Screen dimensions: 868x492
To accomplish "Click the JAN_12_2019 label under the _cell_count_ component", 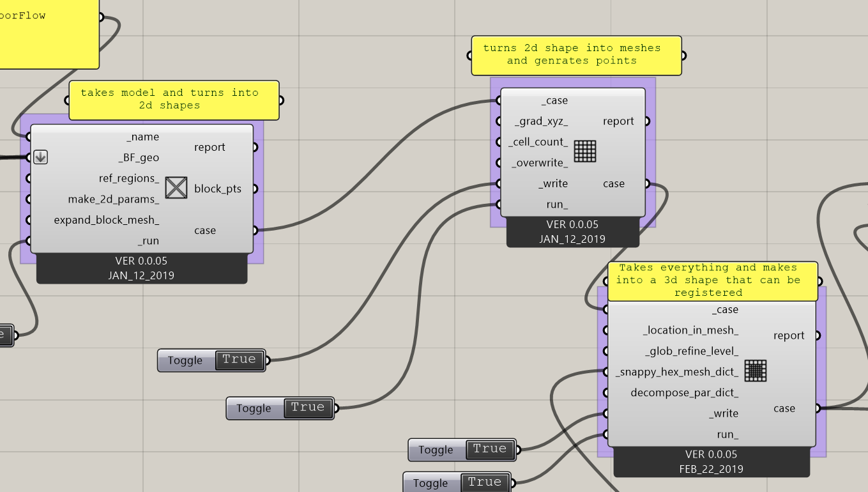I will click(573, 239).
